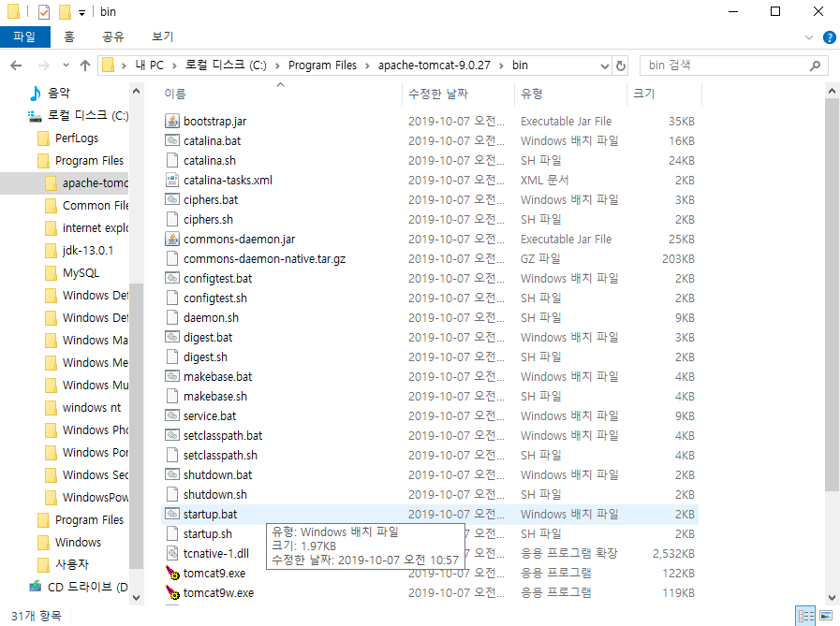Expand the 로컬 디스크 (C:) breadcrumb arrow
840x626 pixels.
[x=277, y=66]
